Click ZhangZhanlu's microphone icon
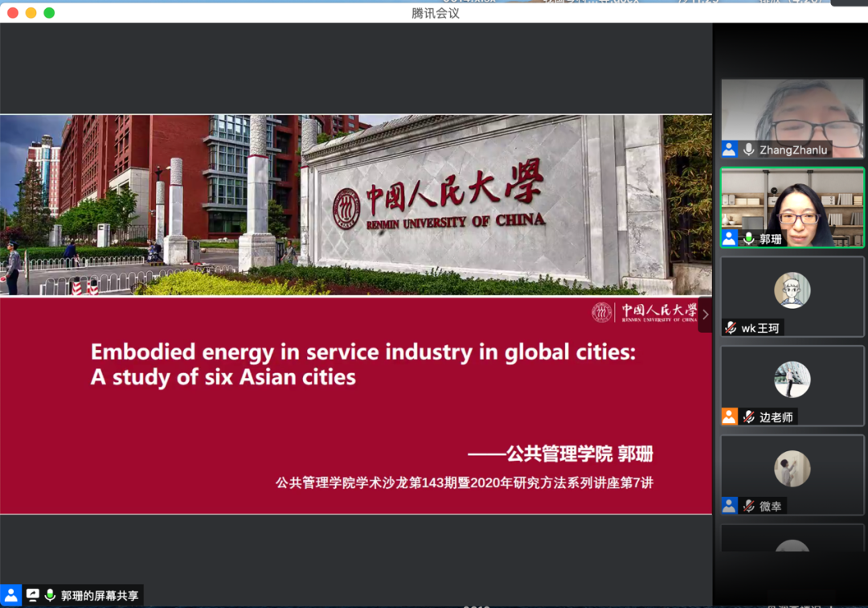This screenshot has height=608, width=868. click(x=749, y=150)
